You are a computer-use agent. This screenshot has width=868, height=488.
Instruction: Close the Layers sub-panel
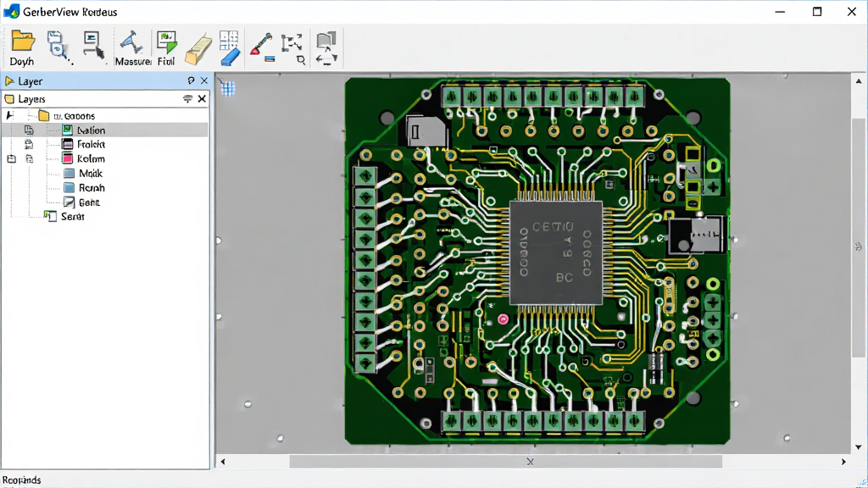(x=202, y=99)
